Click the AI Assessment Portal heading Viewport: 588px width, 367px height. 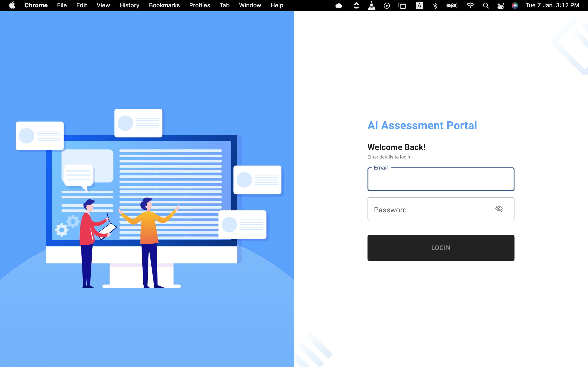click(x=422, y=125)
